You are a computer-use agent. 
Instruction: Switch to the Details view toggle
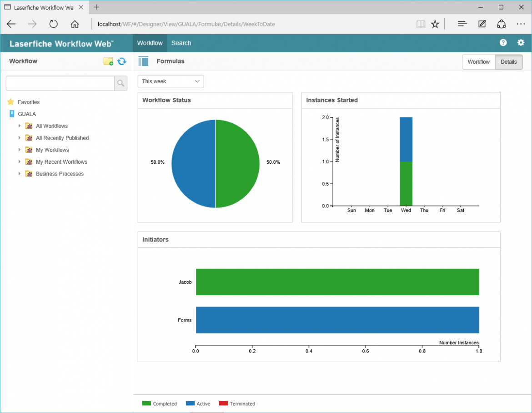tap(508, 62)
